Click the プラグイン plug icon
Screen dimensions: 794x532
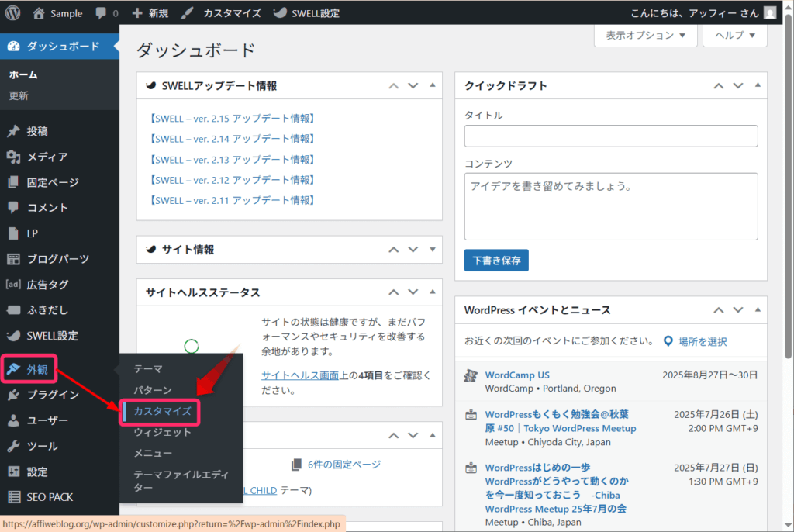click(14, 395)
